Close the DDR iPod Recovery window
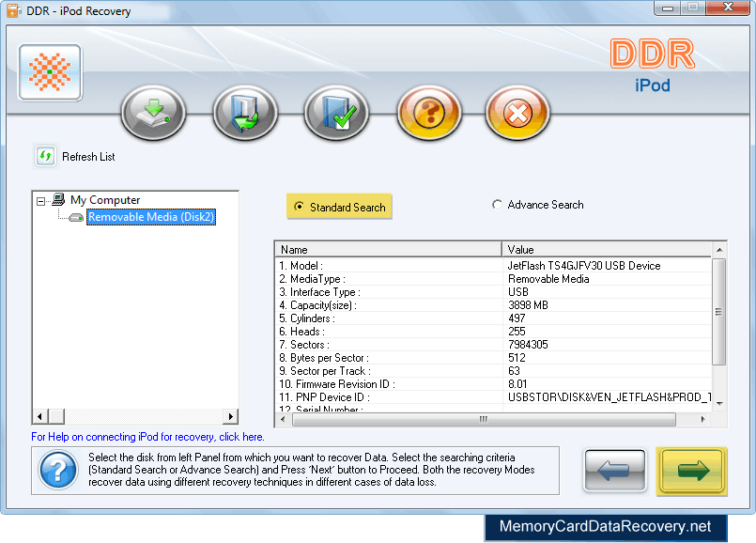Image resolution: width=756 pixels, height=543 pixels. coord(728,8)
